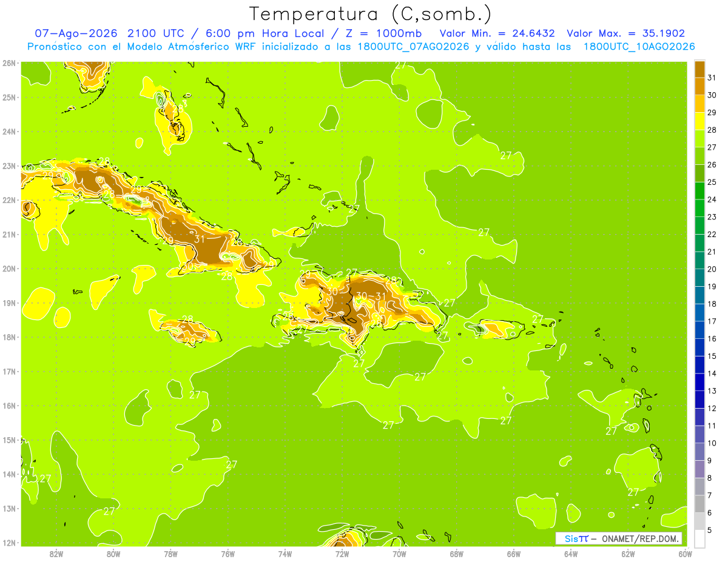This screenshot has width=728, height=562.
Task: Click the "2100 UTC" time in header
Action: pyautogui.click(x=158, y=33)
